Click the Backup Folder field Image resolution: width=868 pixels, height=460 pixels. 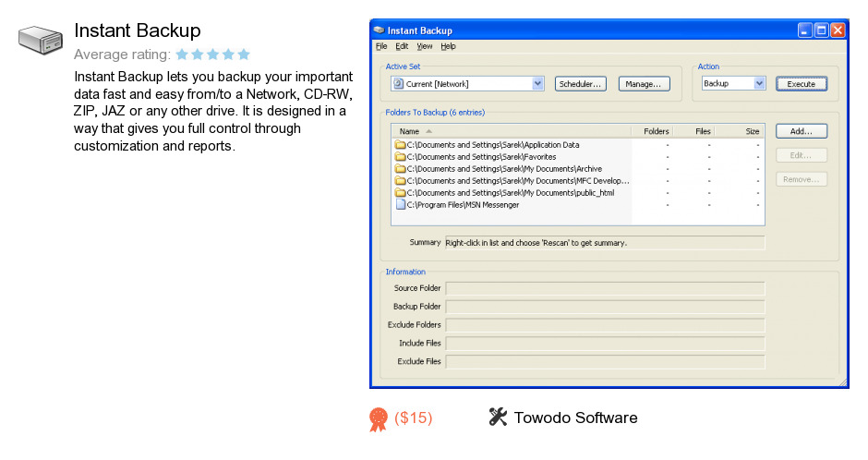point(605,307)
